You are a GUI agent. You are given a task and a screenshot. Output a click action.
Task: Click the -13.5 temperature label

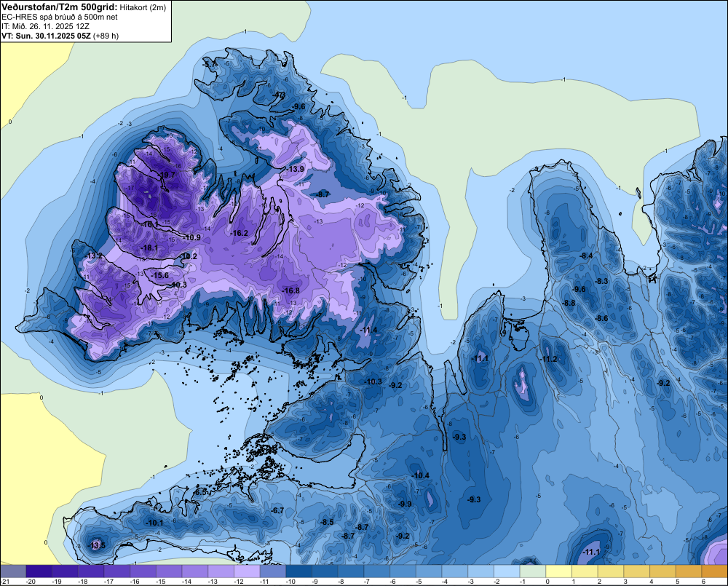point(97,545)
